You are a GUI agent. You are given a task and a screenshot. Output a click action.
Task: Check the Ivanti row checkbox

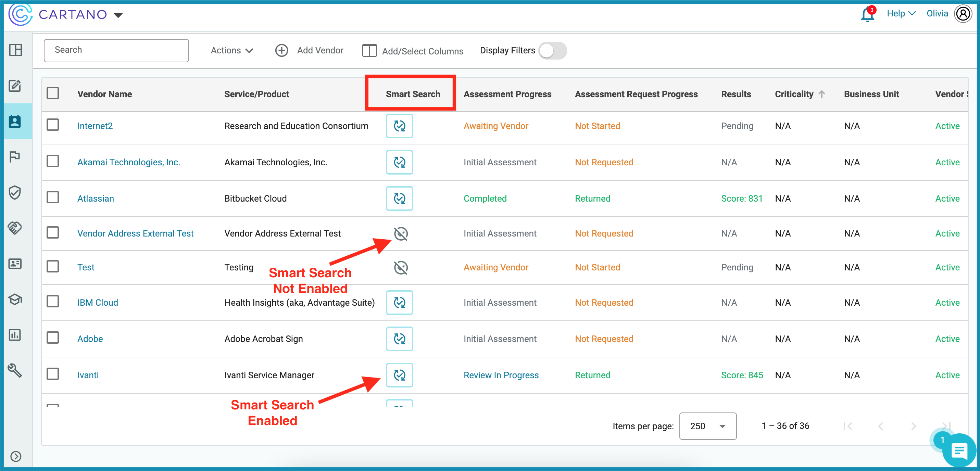click(53, 373)
